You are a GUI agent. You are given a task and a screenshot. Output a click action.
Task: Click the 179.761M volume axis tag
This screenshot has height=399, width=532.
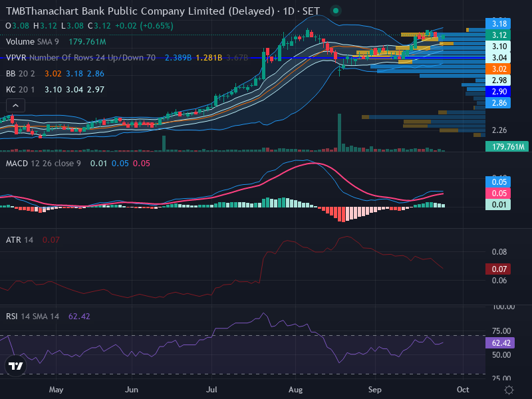(x=507, y=146)
